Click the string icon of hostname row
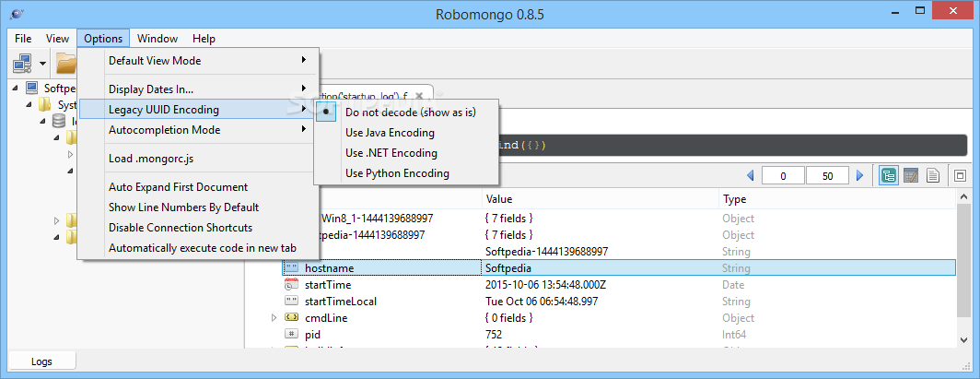 pos(291,268)
